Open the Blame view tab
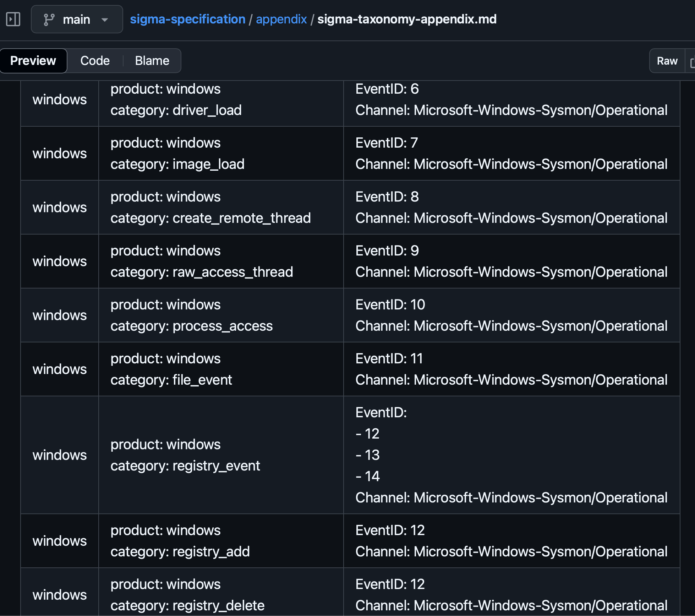The width and height of the screenshot is (695, 616). [x=152, y=61]
